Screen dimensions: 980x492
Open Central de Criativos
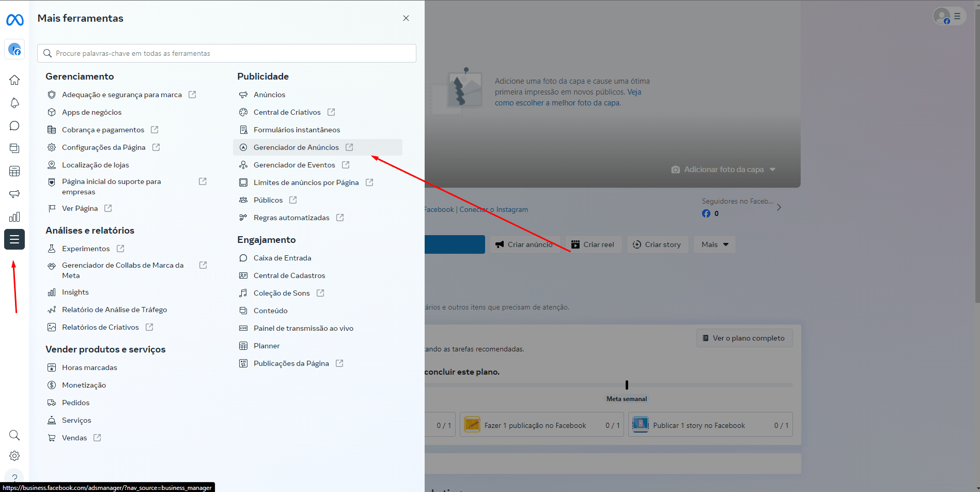point(287,112)
